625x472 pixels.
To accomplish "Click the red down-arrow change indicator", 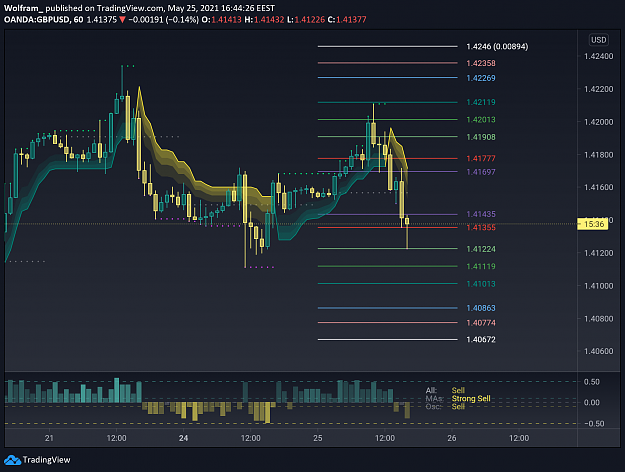I will 122,20.
